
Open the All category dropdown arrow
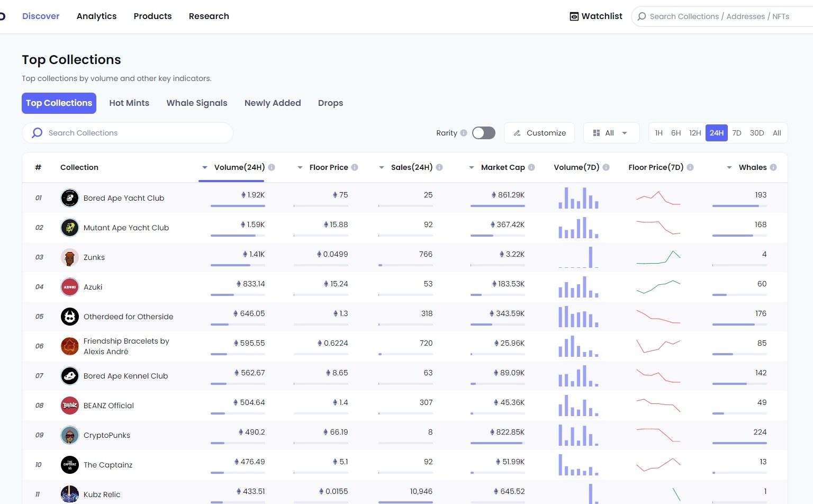click(x=625, y=133)
